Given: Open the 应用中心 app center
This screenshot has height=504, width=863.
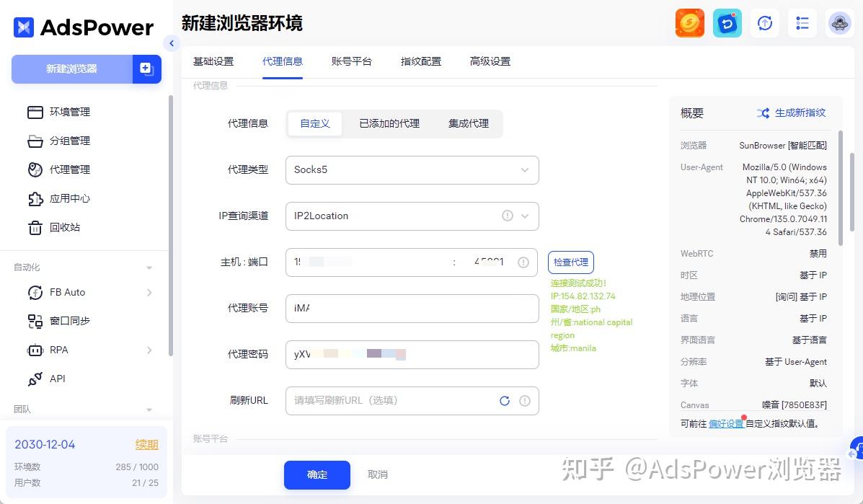Looking at the screenshot, I should (70, 198).
